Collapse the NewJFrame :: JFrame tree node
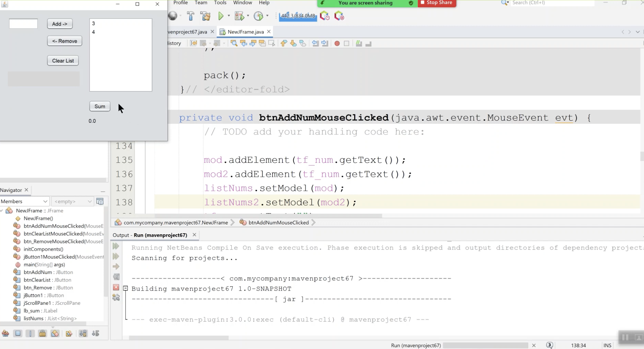Viewport: 644px width, 349px height. click(2, 211)
